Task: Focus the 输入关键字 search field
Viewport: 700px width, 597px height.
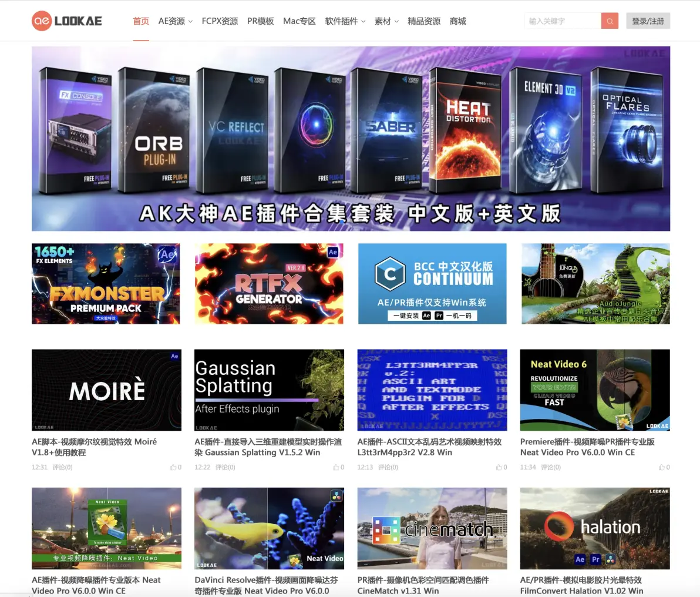Action: point(563,21)
